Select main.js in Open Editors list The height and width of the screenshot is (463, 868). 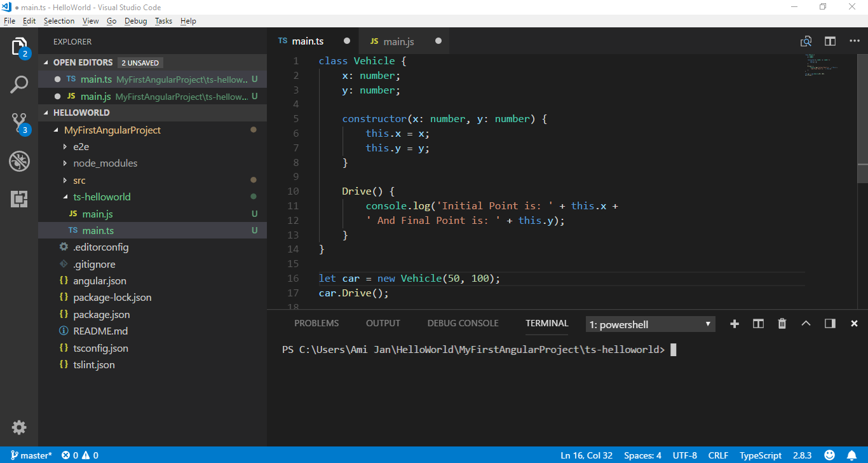pyautogui.click(x=153, y=97)
